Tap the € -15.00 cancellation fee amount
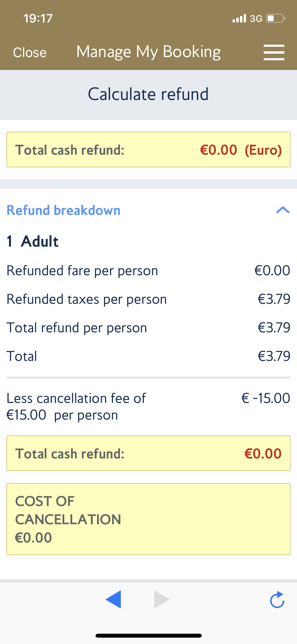 tap(266, 398)
